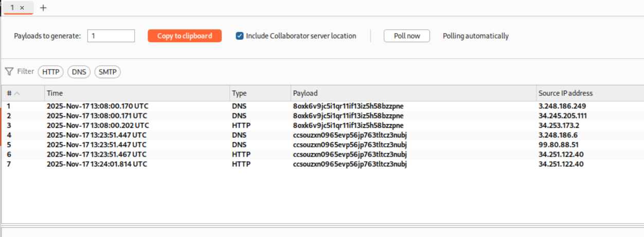The image size is (644, 237).
Task: Click the Poll now button
Action: [x=406, y=36]
